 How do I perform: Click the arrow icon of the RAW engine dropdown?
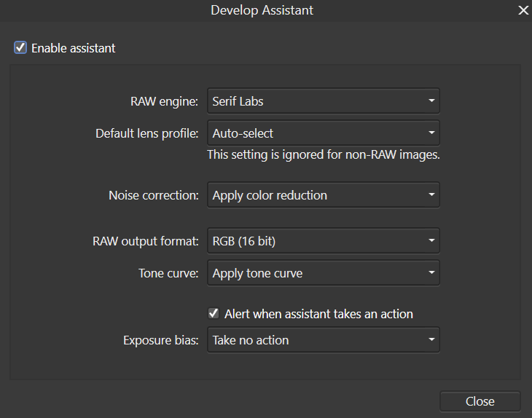[x=431, y=100]
